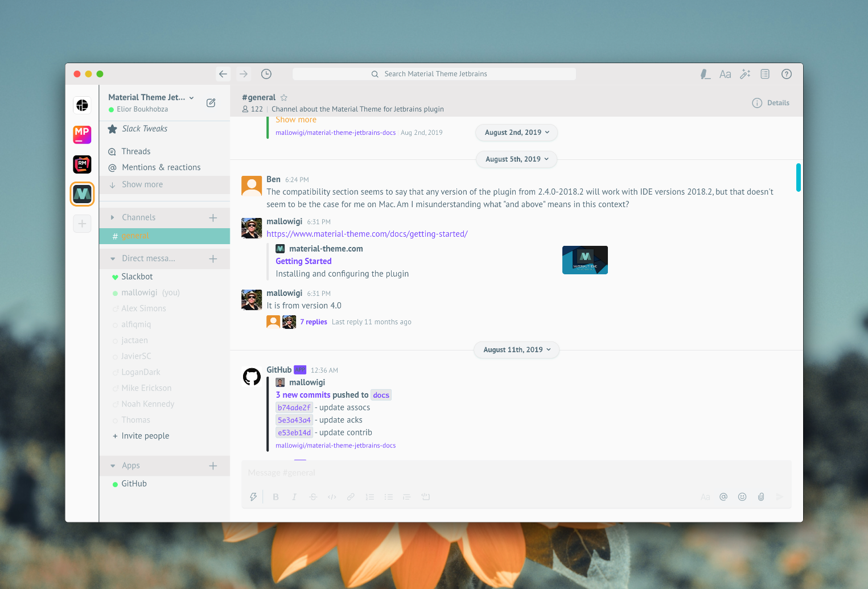This screenshot has width=868, height=589.
Task: Click Invite people
Action: [164, 436]
